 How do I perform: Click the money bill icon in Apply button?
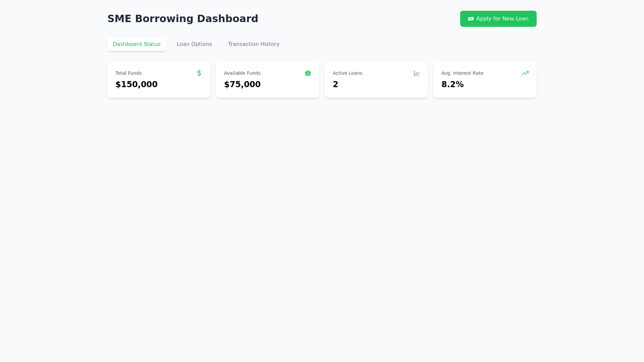pyautogui.click(x=471, y=19)
